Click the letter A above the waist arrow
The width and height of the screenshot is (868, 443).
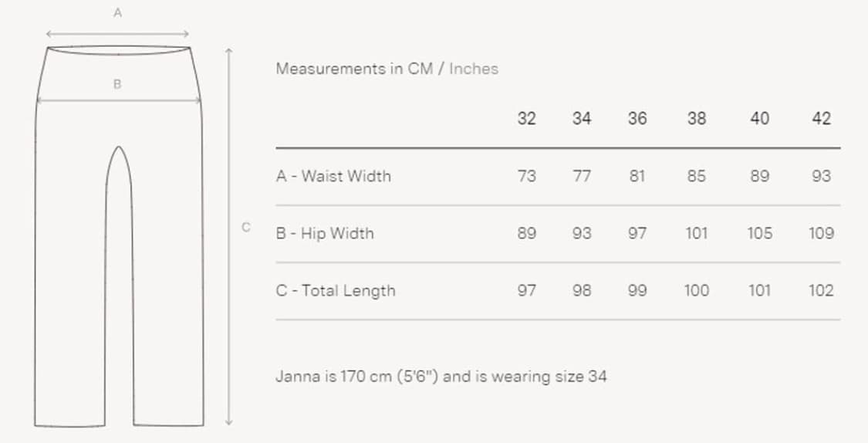pos(117,13)
